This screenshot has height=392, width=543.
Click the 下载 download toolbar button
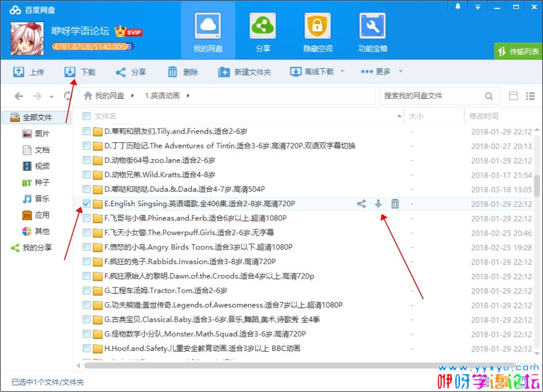click(80, 72)
